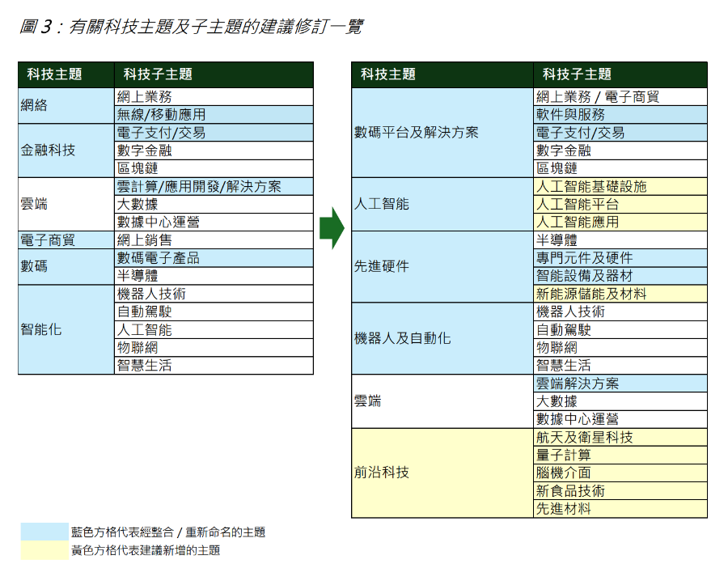Click the yellow legend color swatch

(x=44, y=550)
